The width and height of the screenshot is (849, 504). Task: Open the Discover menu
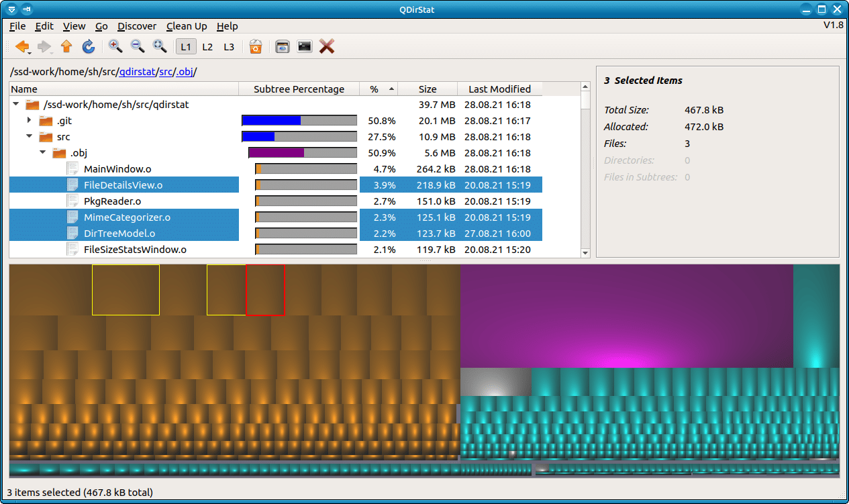tap(137, 26)
